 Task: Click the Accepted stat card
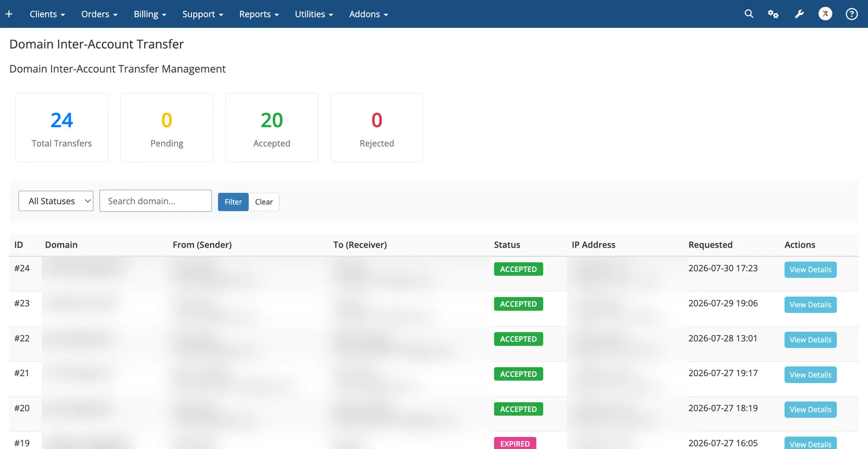(272, 128)
